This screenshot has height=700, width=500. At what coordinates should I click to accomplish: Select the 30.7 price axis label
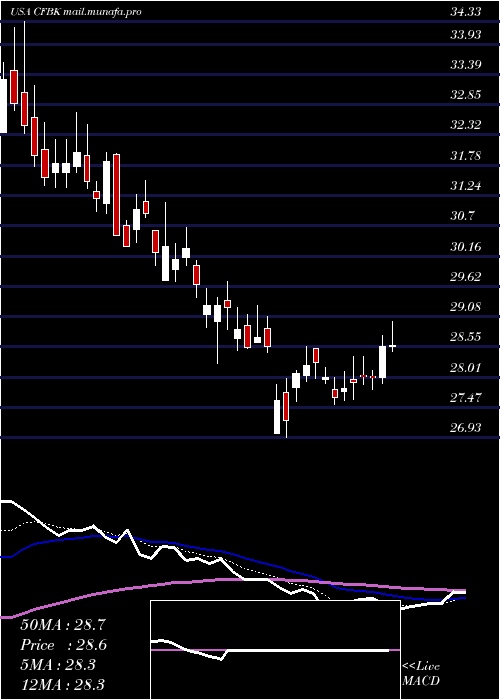point(462,216)
